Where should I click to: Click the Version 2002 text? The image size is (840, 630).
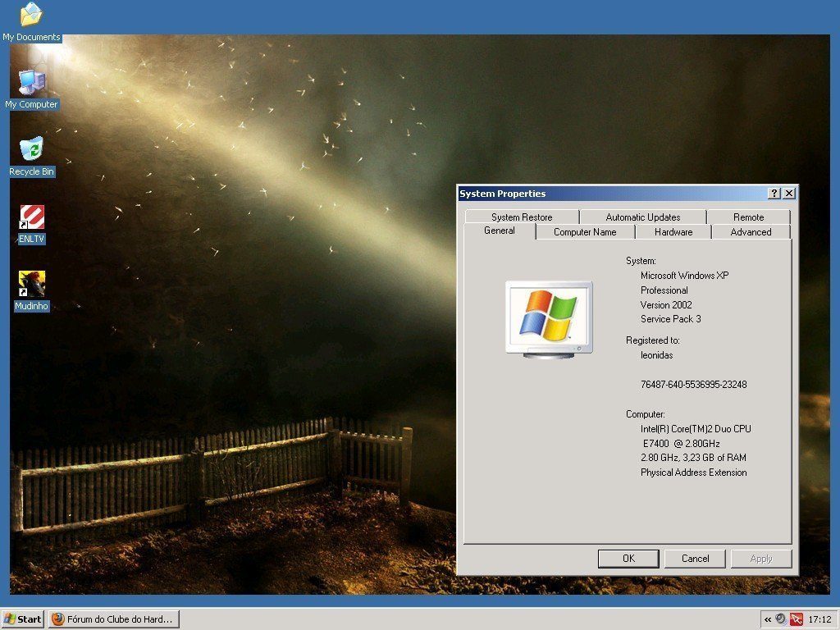(x=666, y=304)
